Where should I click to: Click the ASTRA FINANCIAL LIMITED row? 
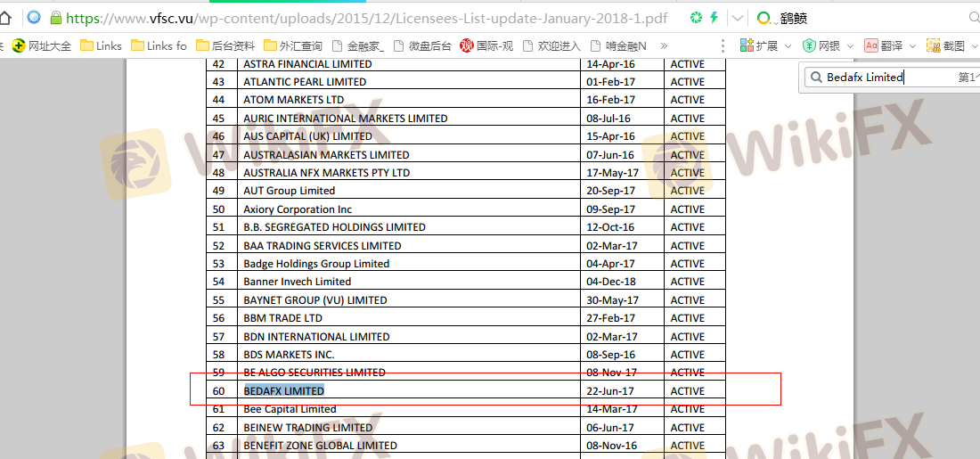pos(466,64)
